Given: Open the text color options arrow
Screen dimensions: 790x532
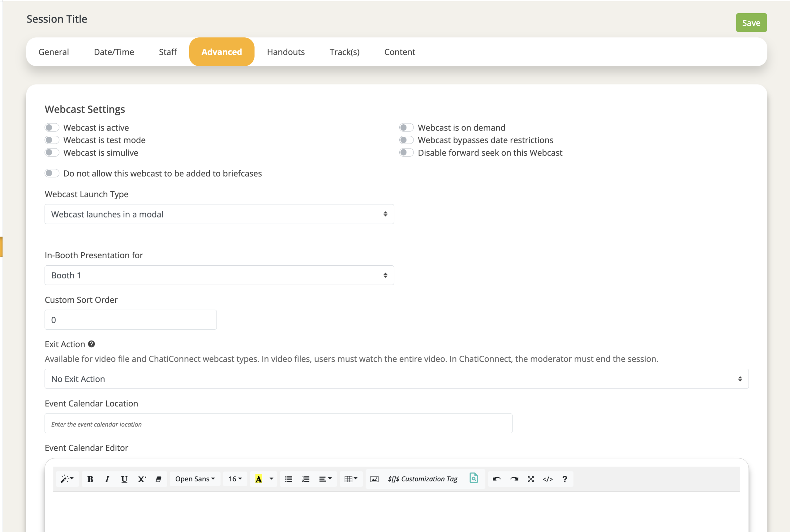Looking at the screenshot, I should (x=271, y=479).
